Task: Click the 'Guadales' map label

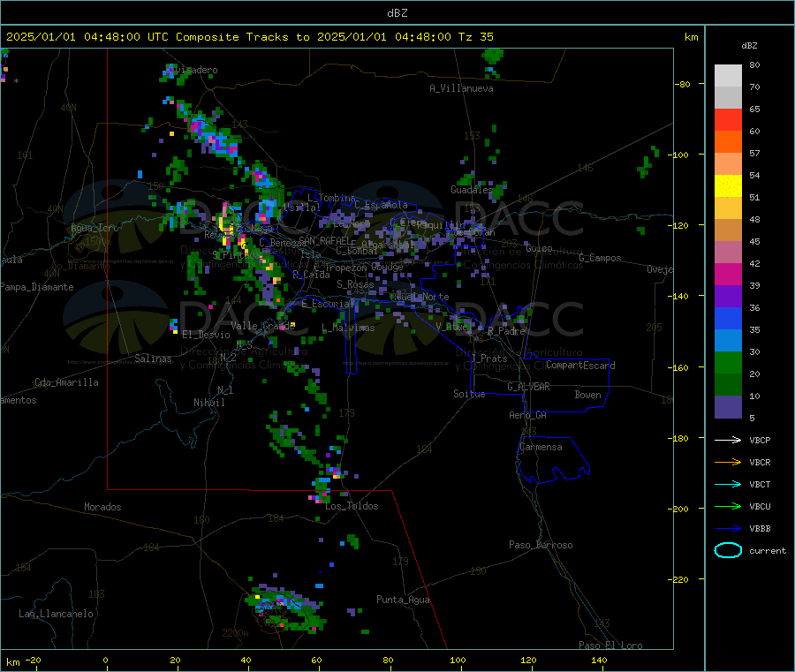Action: (x=472, y=190)
